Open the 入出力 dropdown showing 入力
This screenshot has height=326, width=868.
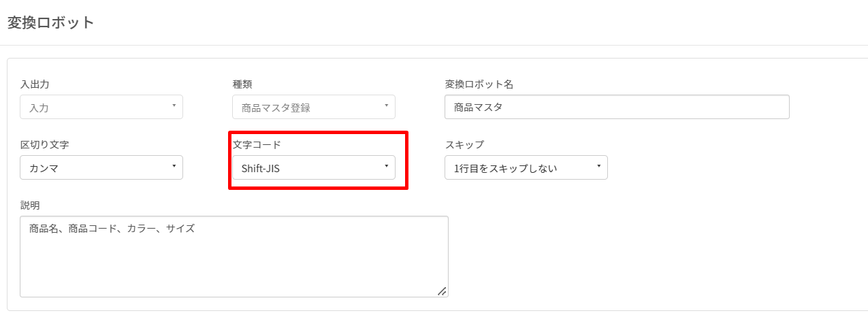click(x=101, y=107)
